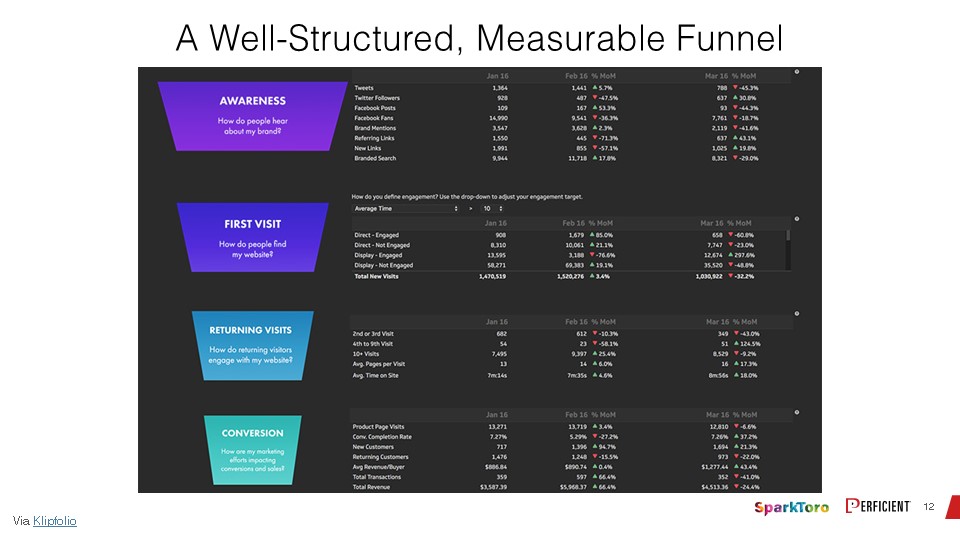Click the First Visit table scrollbar

click(788, 249)
